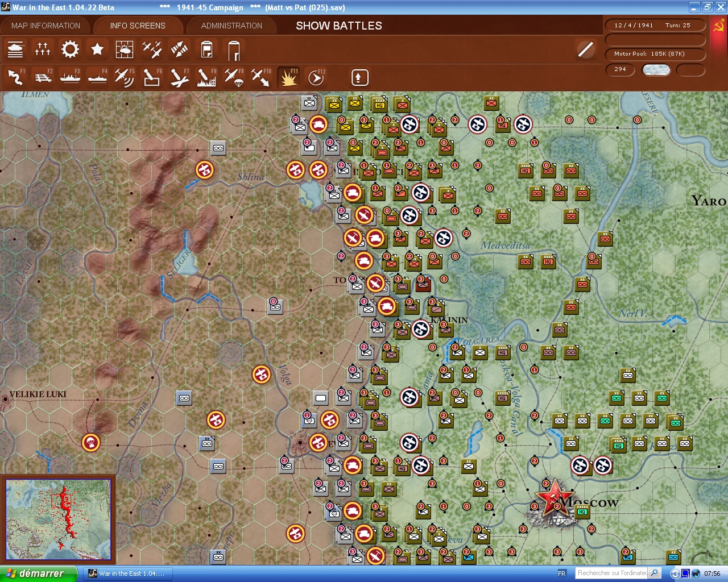Expand hidden system tray icons arrow
This screenshot has height=582, width=728.
pyautogui.click(x=675, y=573)
